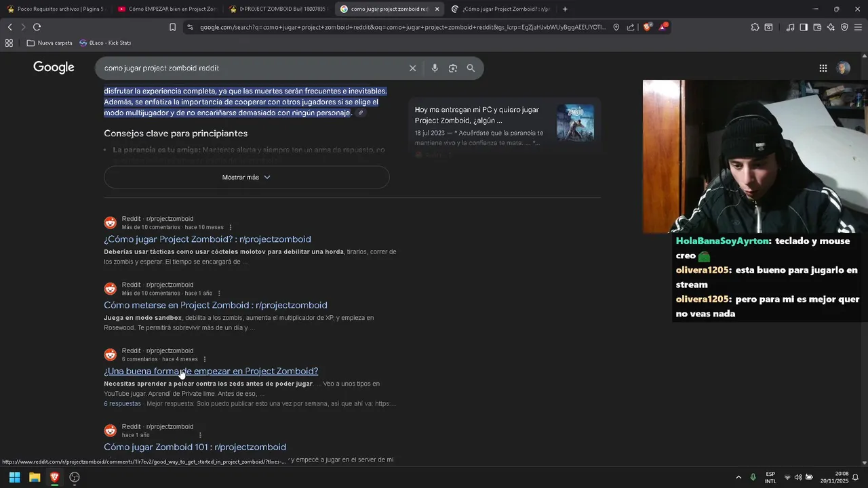This screenshot has height=488, width=868.
Task: Open the Wi-Fi network tray icon
Action: tap(787, 477)
